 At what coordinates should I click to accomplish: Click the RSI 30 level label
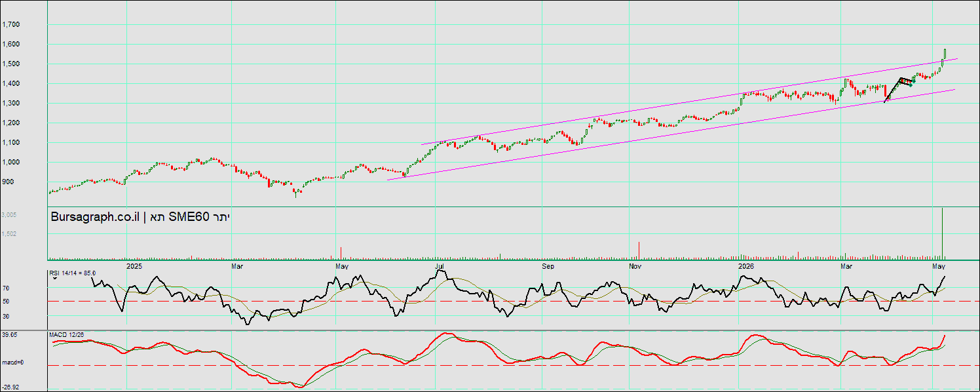click(6, 315)
